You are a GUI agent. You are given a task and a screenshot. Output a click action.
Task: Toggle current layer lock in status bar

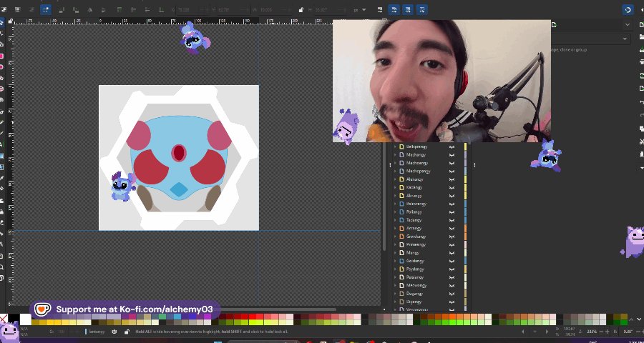point(127,332)
